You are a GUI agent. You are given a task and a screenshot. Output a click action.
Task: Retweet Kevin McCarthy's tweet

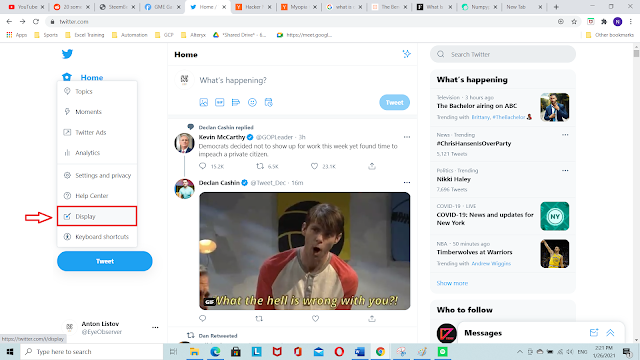click(260, 166)
